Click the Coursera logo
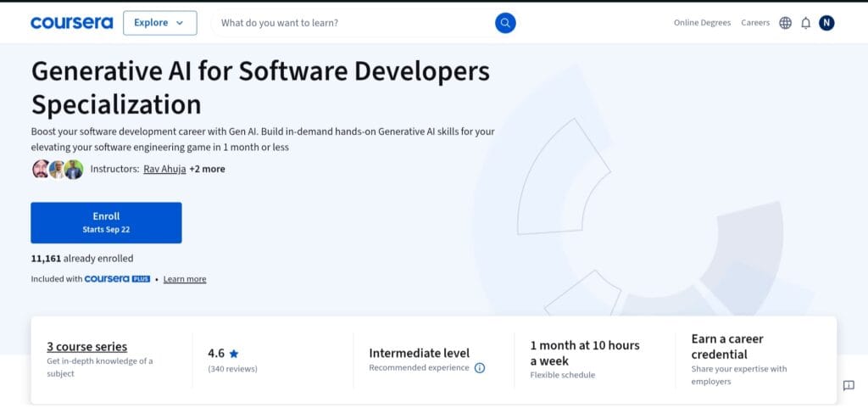Screen dimensions: 868x408 [x=72, y=23]
